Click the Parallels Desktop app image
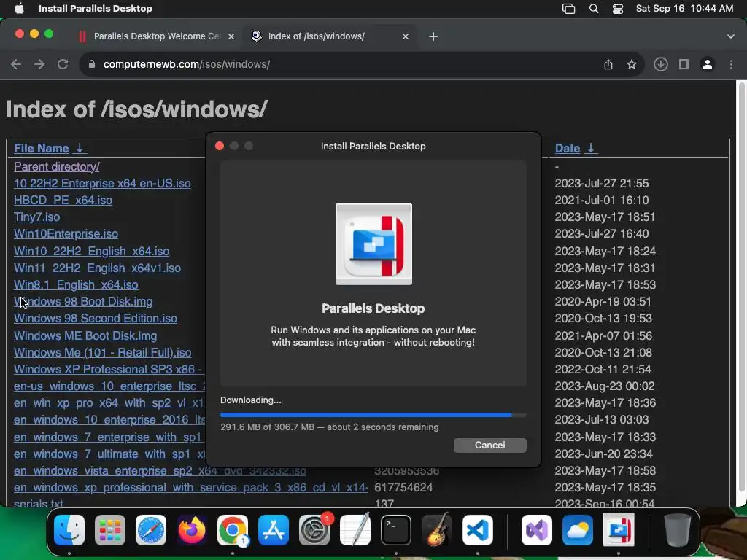Viewport: 747px width, 560px height. click(x=373, y=244)
